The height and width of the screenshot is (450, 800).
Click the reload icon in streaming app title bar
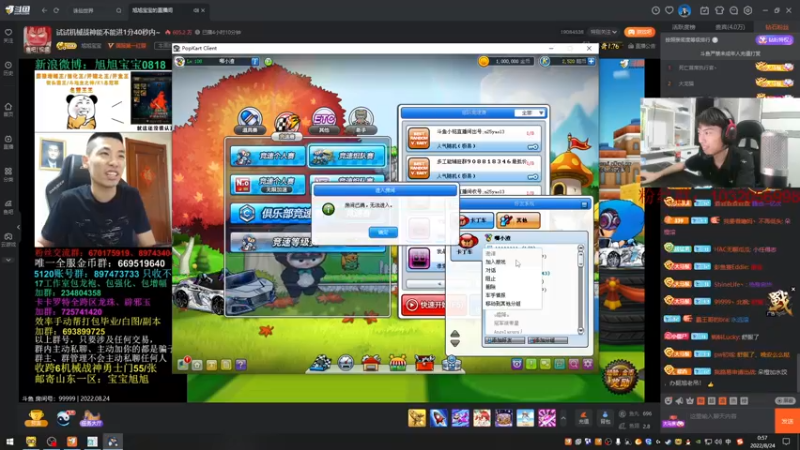56,10
